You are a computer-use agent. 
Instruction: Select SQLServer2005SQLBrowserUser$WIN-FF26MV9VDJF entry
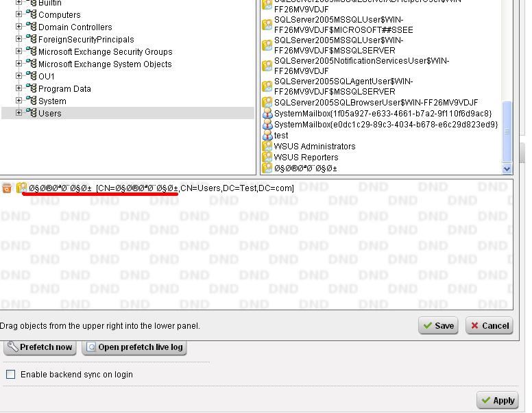[x=376, y=103]
